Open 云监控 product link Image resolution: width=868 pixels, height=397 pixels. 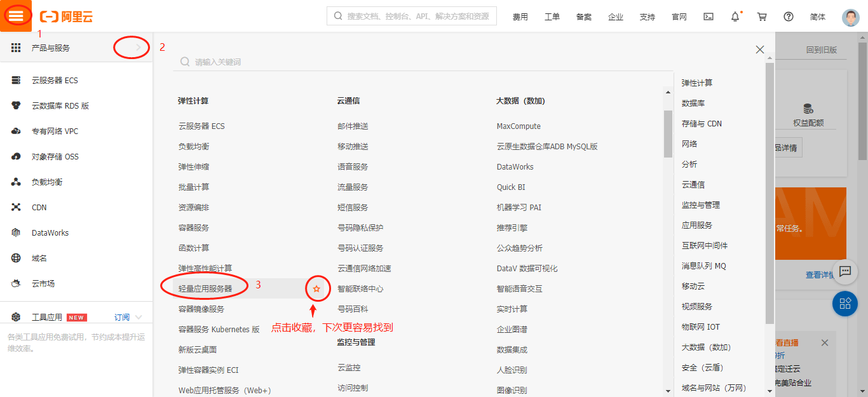point(349,368)
